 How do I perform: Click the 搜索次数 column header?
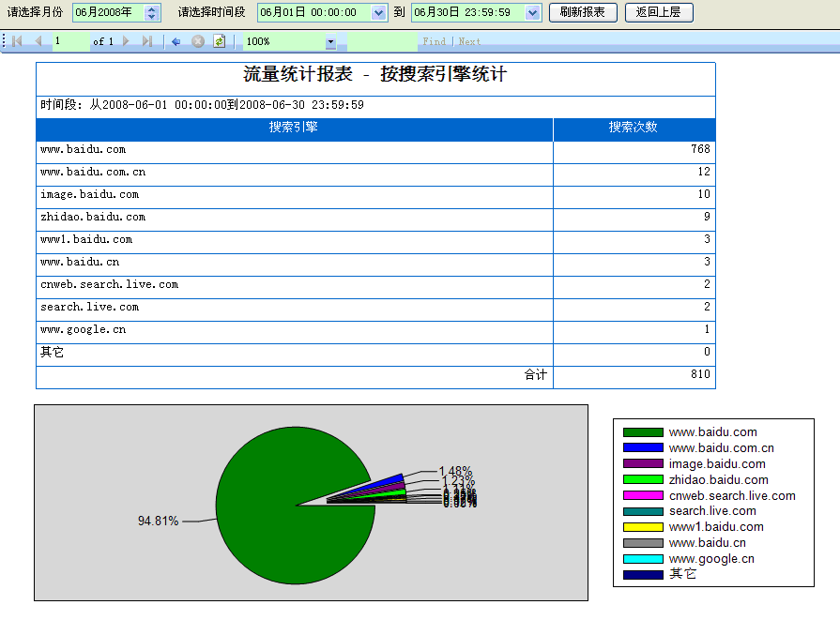click(x=634, y=129)
